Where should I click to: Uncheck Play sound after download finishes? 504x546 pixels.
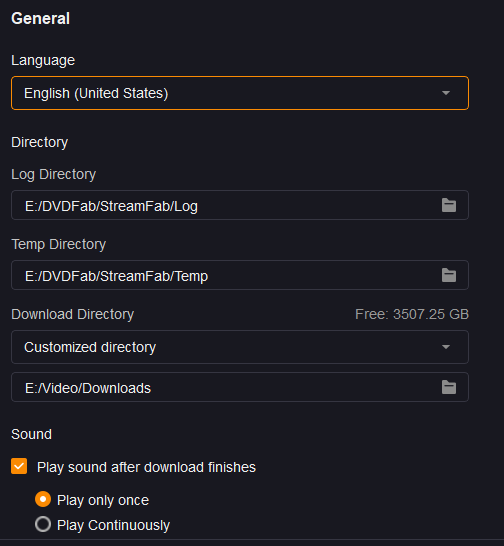tap(19, 466)
